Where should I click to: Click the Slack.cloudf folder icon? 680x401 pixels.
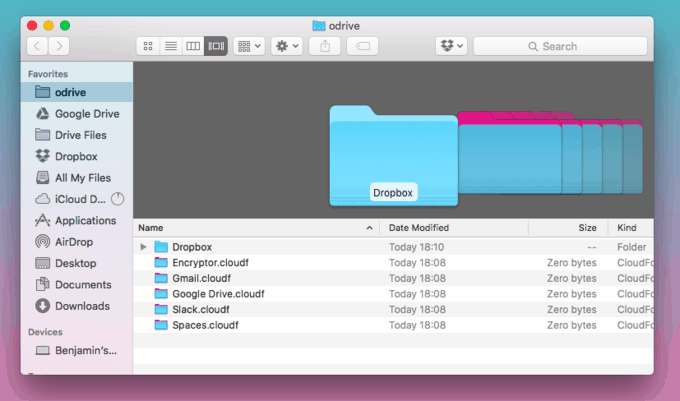[161, 309]
